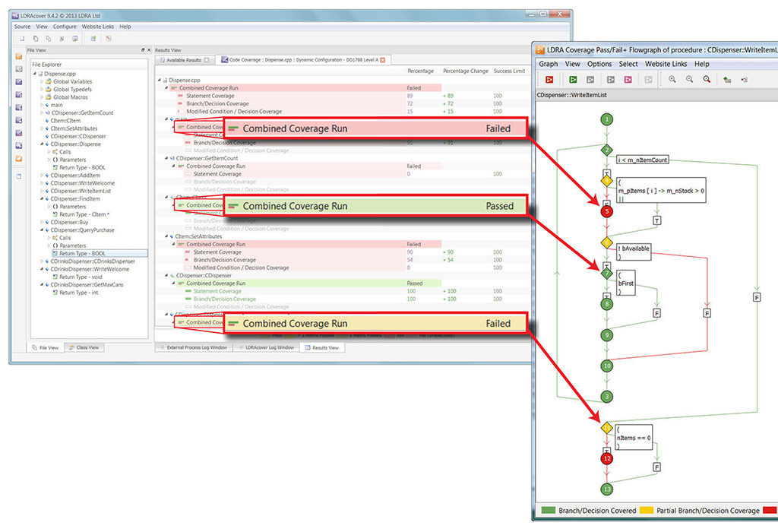The image size is (778, 532).
Task: Collapse CItem::SetAttributes in Results View
Action: point(166,236)
